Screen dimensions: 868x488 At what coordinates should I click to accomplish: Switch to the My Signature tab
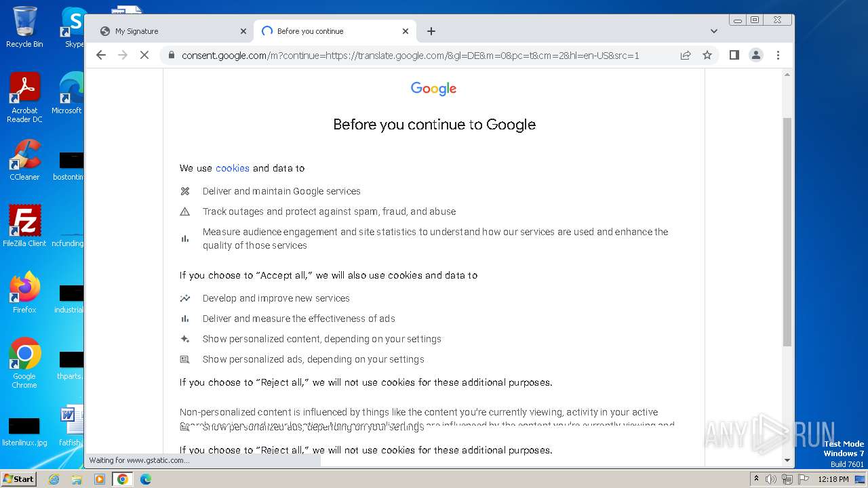click(x=173, y=31)
